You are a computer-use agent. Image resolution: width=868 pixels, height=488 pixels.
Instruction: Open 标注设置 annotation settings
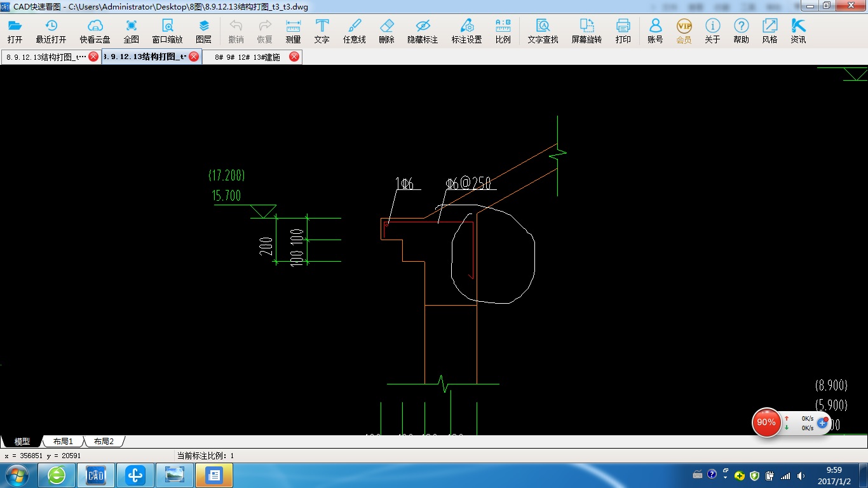(x=466, y=31)
